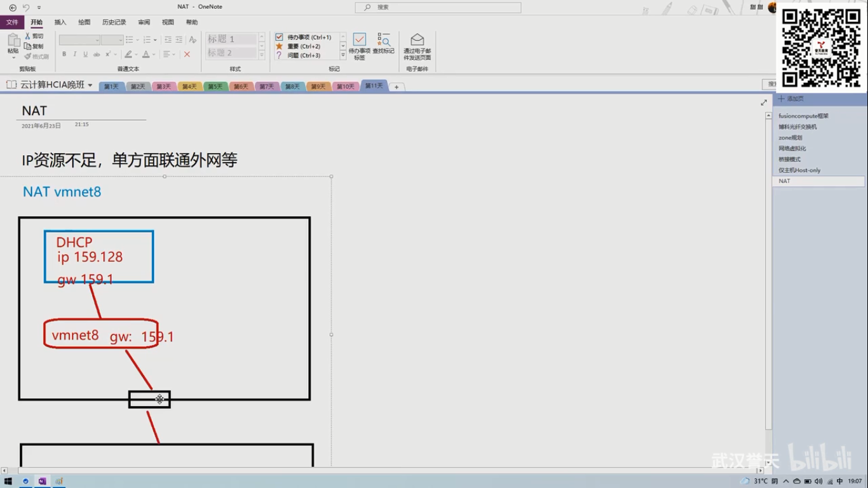Click the text highlight color icon
Viewport: 868px width, 488px height.
pyautogui.click(x=128, y=55)
